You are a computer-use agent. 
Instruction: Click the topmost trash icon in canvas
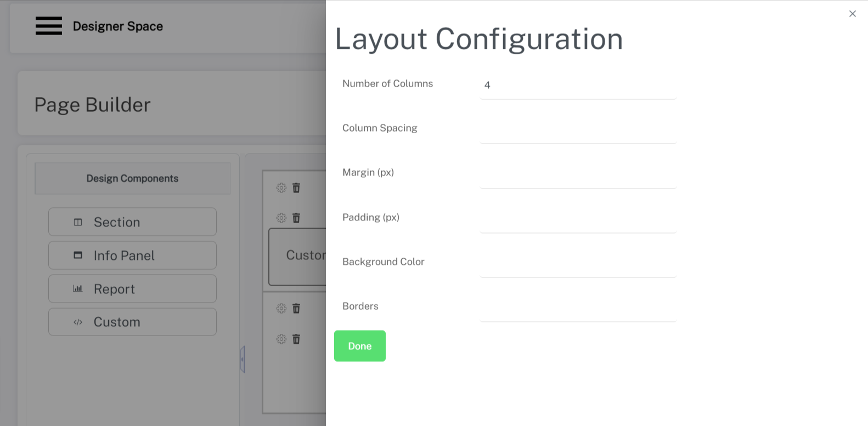pyautogui.click(x=296, y=188)
